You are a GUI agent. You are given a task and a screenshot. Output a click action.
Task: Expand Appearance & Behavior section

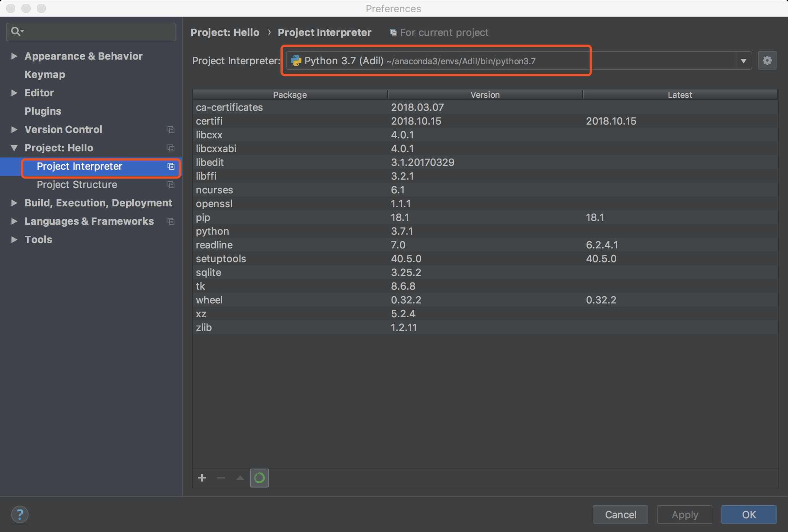pos(14,56)
